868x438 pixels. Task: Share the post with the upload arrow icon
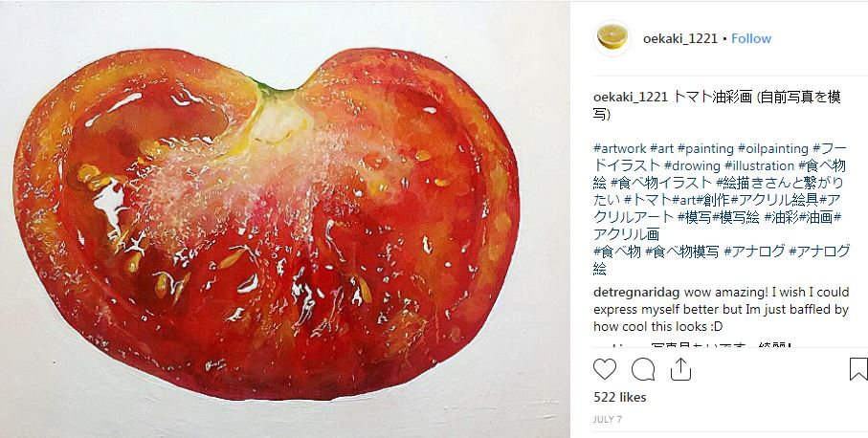[x=680, y=369]
